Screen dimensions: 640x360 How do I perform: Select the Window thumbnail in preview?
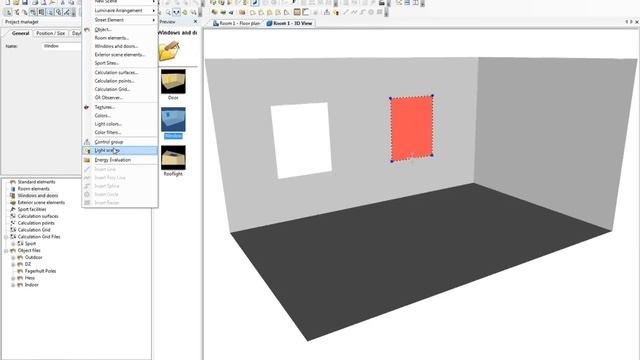[x=173, y=119]
